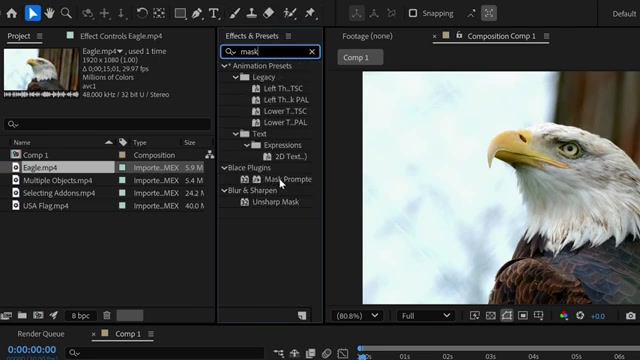Screen dimensions: 640x360
Task: Toggle mask and shape path visibility
Action: click(507, 316)
